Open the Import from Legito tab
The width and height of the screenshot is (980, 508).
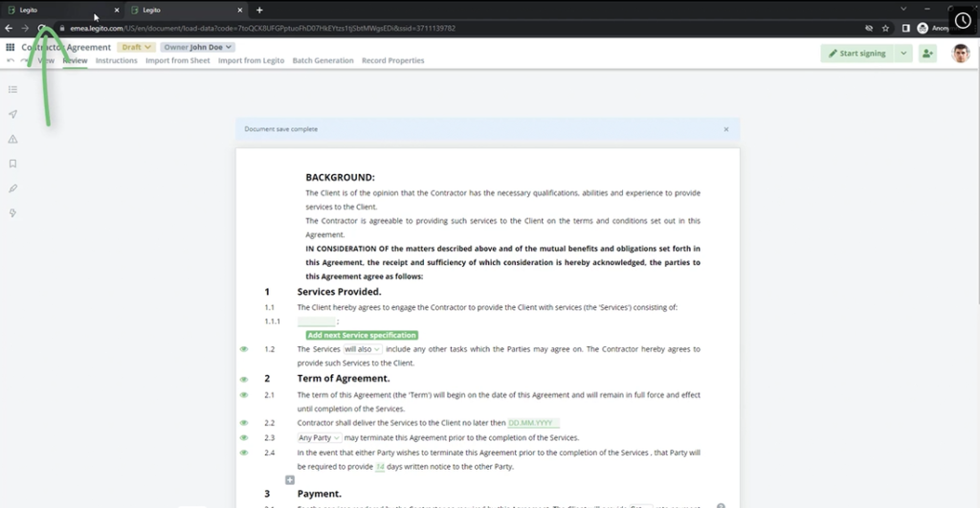tap(252, 60)
